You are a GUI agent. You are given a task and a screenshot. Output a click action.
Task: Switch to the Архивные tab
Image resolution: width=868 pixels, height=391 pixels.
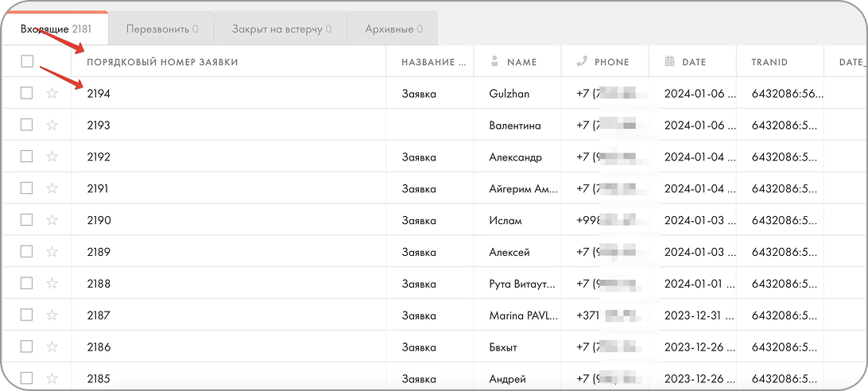point(393,29)
